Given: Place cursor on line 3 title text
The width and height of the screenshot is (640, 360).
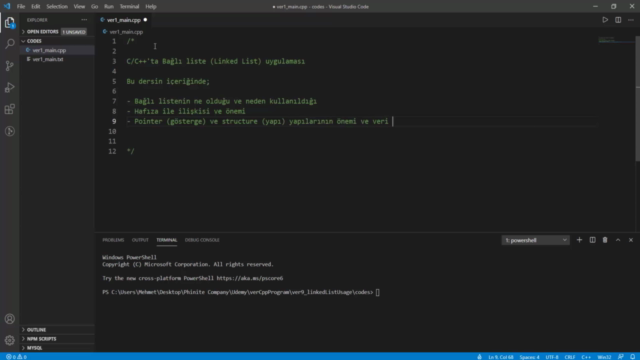Looking at the screenshot, I should pos(216,61).
